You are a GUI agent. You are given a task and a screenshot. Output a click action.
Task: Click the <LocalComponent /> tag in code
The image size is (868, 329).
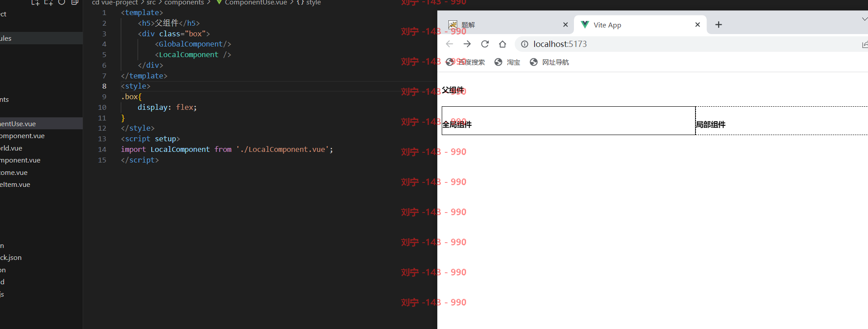193,55
